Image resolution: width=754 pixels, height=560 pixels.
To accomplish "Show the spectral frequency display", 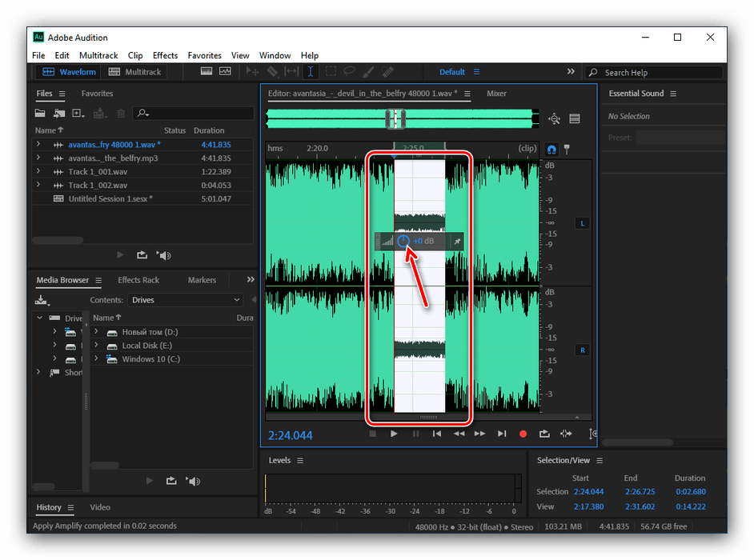I will (207, 72).
